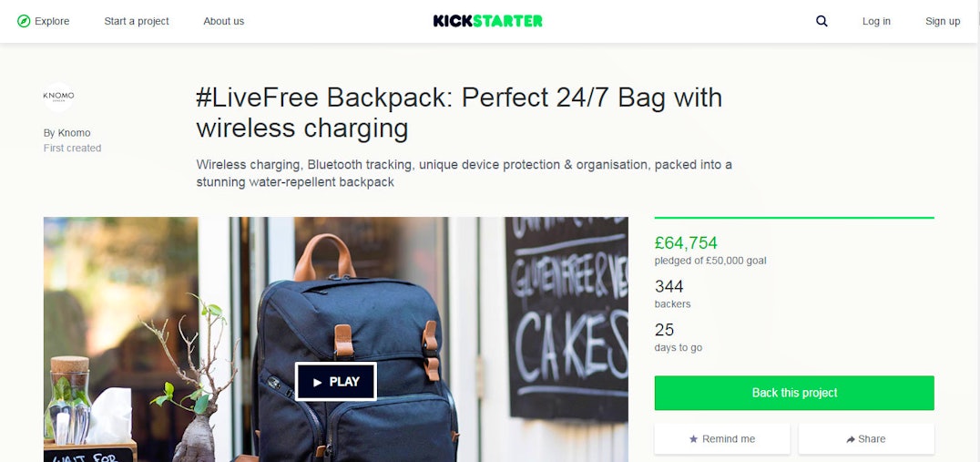980x462 pixels.
Task: Click the Knomo creator avatar logo
Action: pyautogui.click(x=59, y=97)
